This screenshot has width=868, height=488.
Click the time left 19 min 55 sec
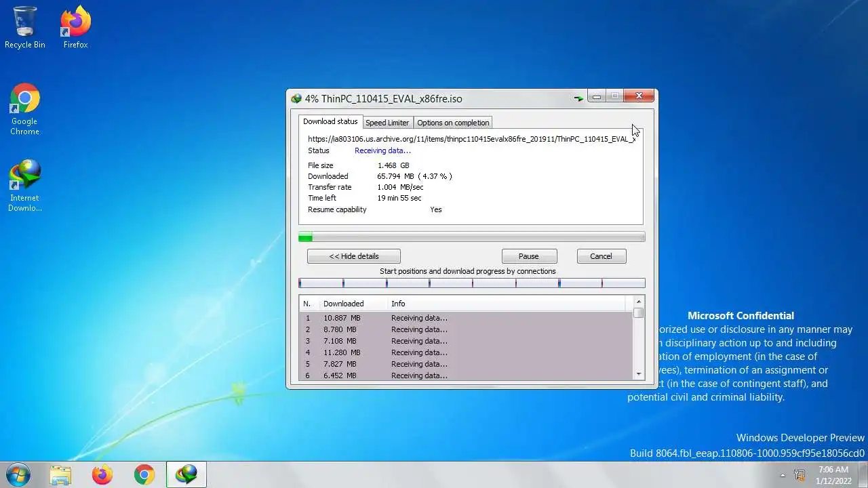pyautogui.click(x=399, y=198)
